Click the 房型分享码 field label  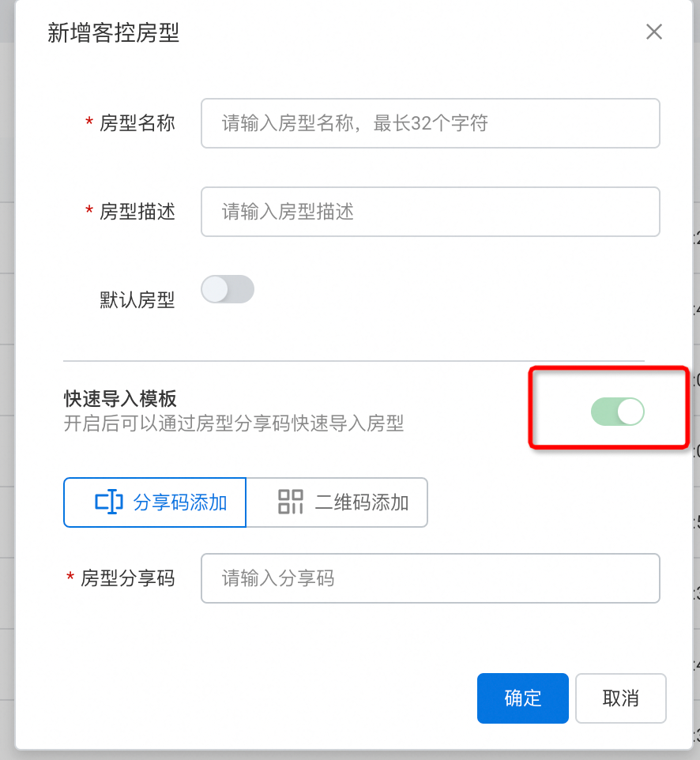pyautogui.click(x=127, y=578)
